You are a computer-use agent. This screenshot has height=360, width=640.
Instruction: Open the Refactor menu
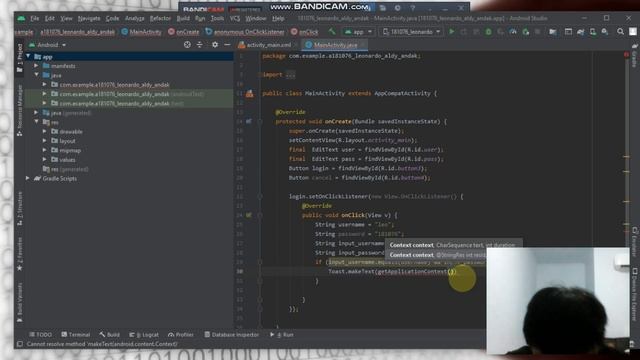click(160, 18)
